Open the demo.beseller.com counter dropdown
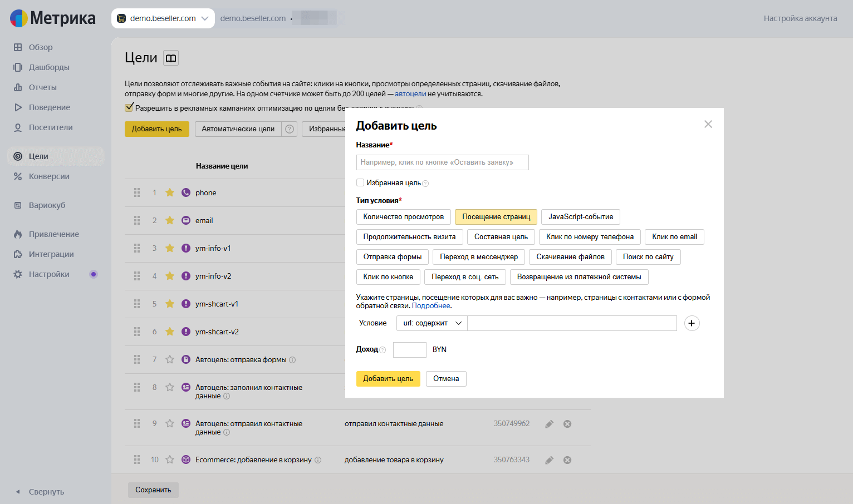Image resolution: width=853 pixels, height=504 pixels. (163, 18)
